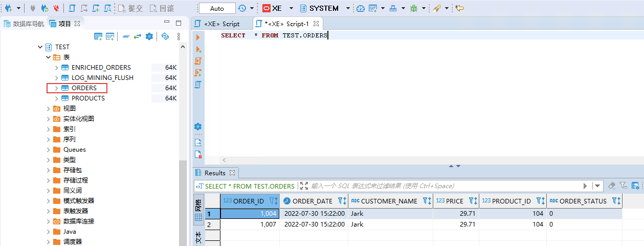Switch results to 网格 grid view

tap(198, 209)
